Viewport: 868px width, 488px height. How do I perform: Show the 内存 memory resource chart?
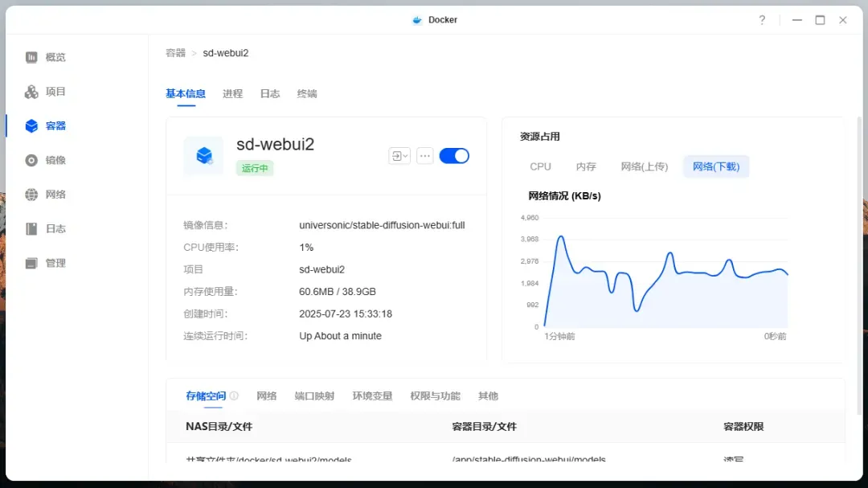[586, 166]
